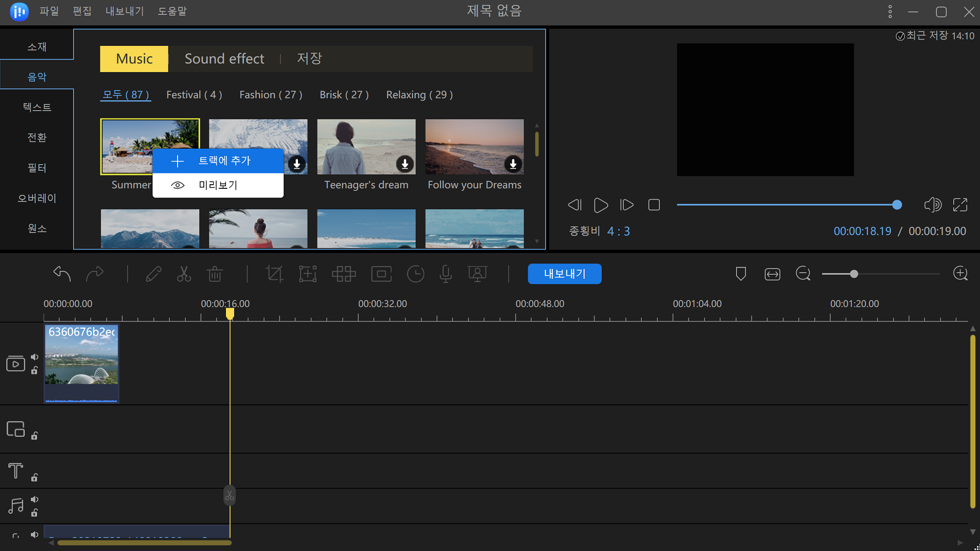The height and width of the screenshot is (551, 980).
Task: Open the Crop tool
Action: [x=274, y=274]
